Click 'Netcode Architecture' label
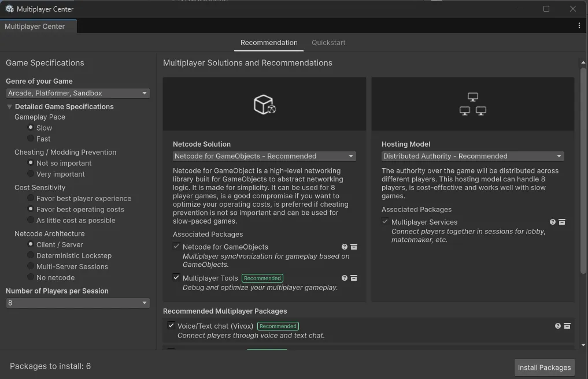Image resolution: width=588 pixels, height=379 pixels. (50, 233)
